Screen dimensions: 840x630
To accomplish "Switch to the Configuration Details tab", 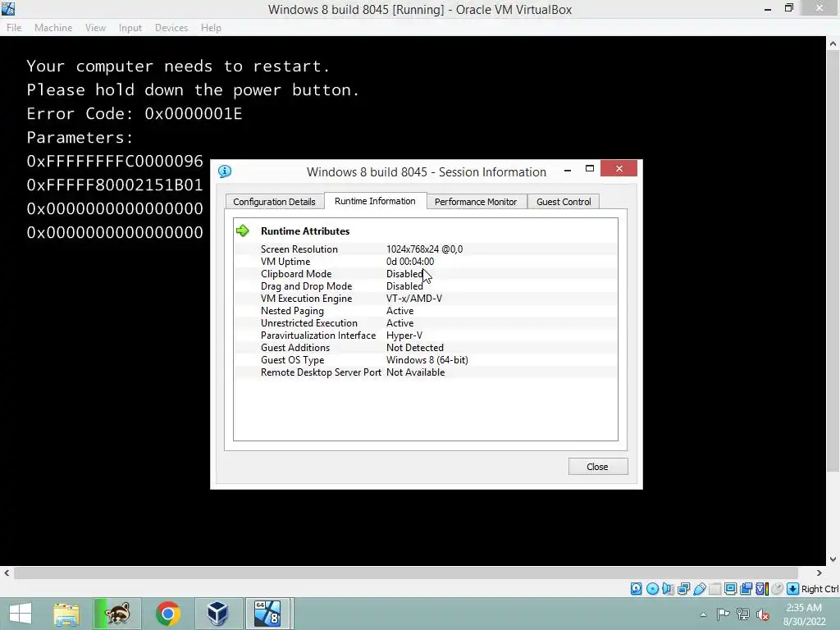I will tap(274, 202).
